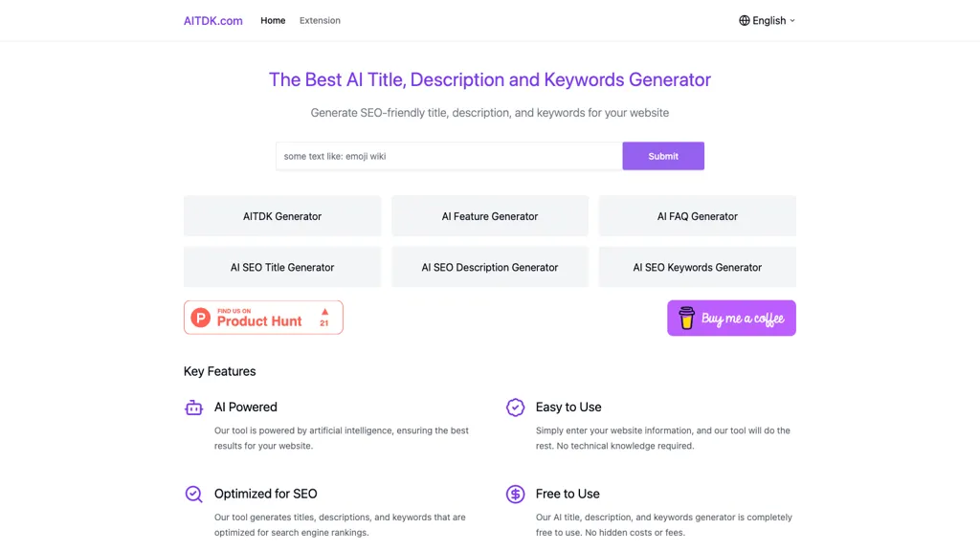Choose the AI FAQ Generator button
The image size is (980, 551).
coord(697,216)
